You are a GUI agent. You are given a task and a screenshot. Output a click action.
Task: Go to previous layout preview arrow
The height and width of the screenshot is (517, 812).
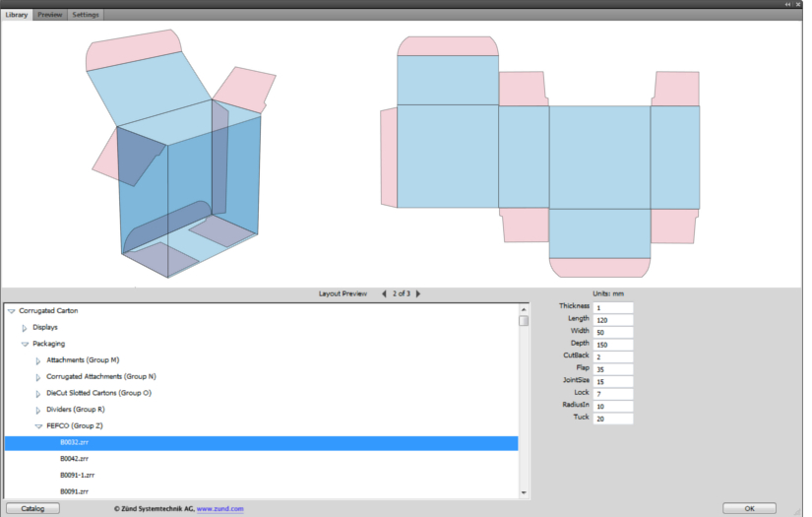point(384,293)
